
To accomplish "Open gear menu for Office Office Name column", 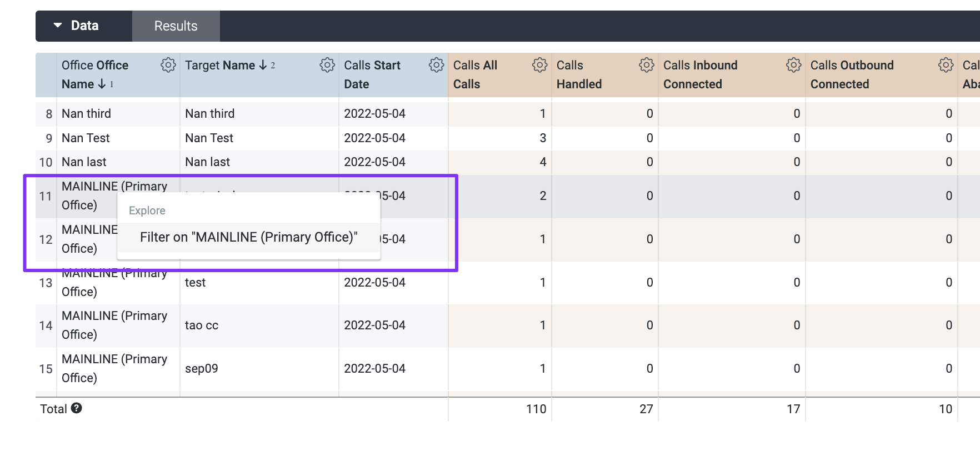I will click(168, 65).
